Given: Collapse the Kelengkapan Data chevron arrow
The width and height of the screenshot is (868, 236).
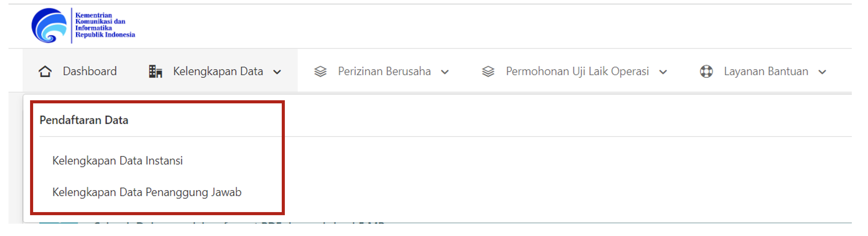Looking at the screenshot, I should [277, 72].
